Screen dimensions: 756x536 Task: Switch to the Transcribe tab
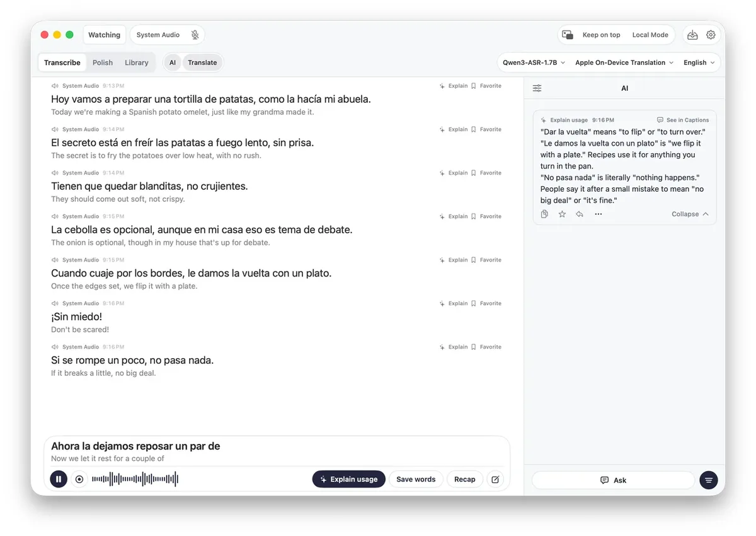pos(62,62)
